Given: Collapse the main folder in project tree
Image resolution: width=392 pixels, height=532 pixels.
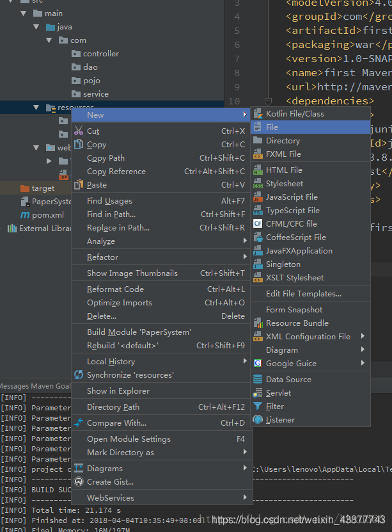Looking at the screenshot, I should [24, 13].
